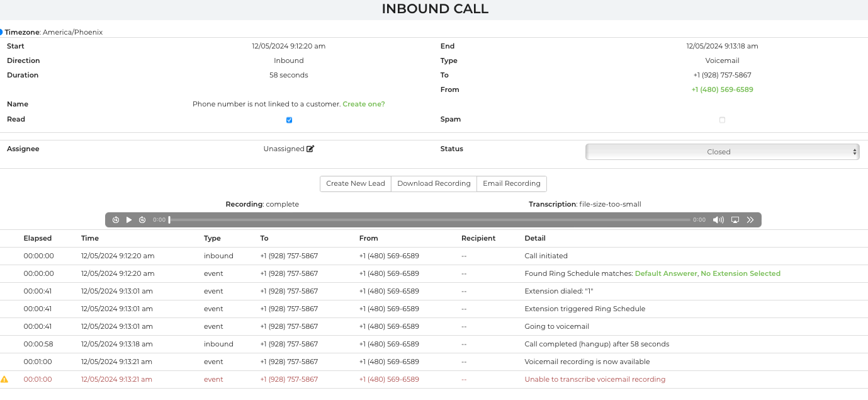Open AirPlay options for the recording
The image size is (868, 400).
coord(735,220)
